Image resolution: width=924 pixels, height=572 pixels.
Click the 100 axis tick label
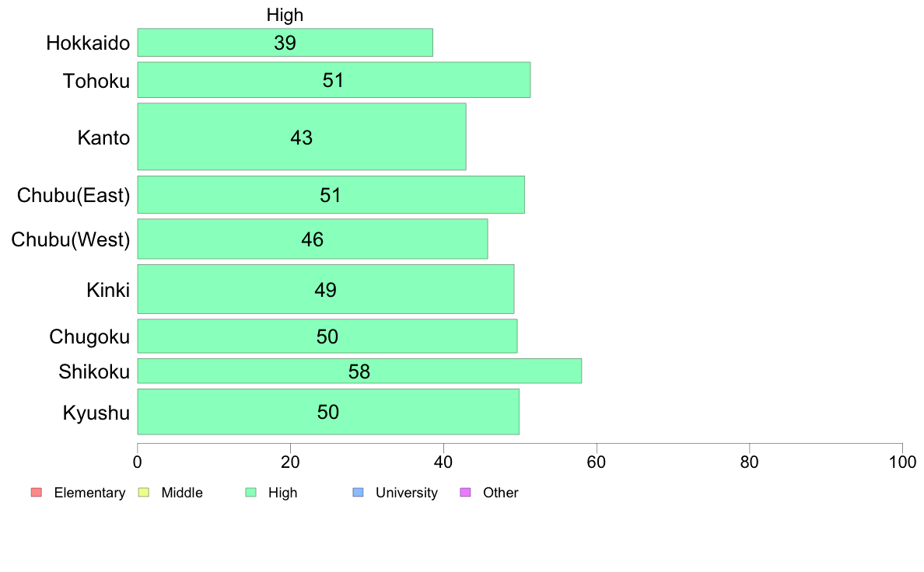(902, 462)
